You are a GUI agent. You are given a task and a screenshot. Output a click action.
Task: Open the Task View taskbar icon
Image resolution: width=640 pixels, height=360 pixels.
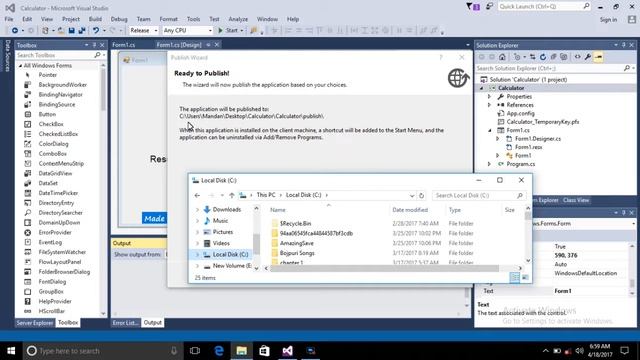(195, 351)
